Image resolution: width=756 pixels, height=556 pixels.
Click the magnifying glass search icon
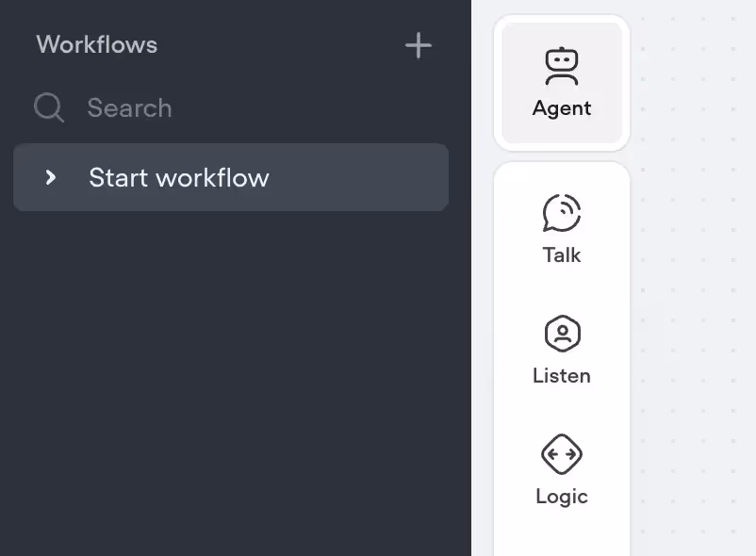(49, 107)
